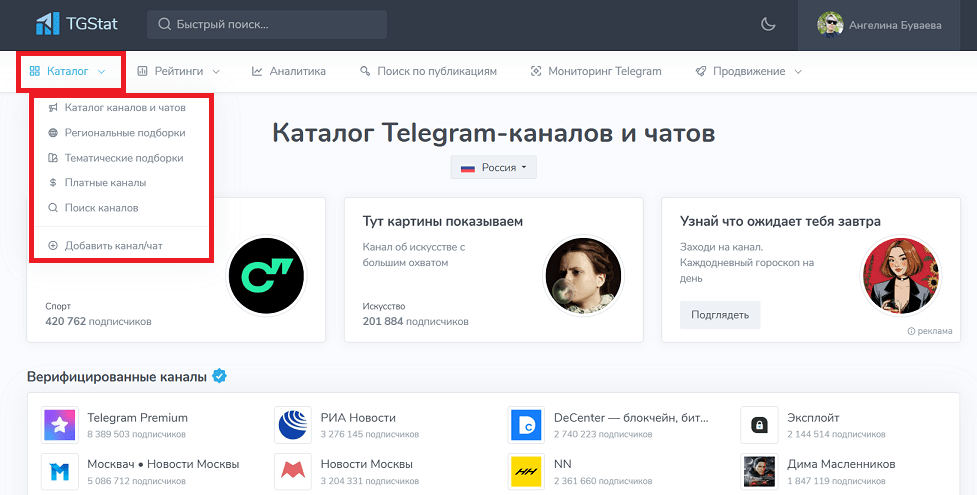Open the Дима Масленников channel
The image size is (977, 495).
[x=841, y=464]
